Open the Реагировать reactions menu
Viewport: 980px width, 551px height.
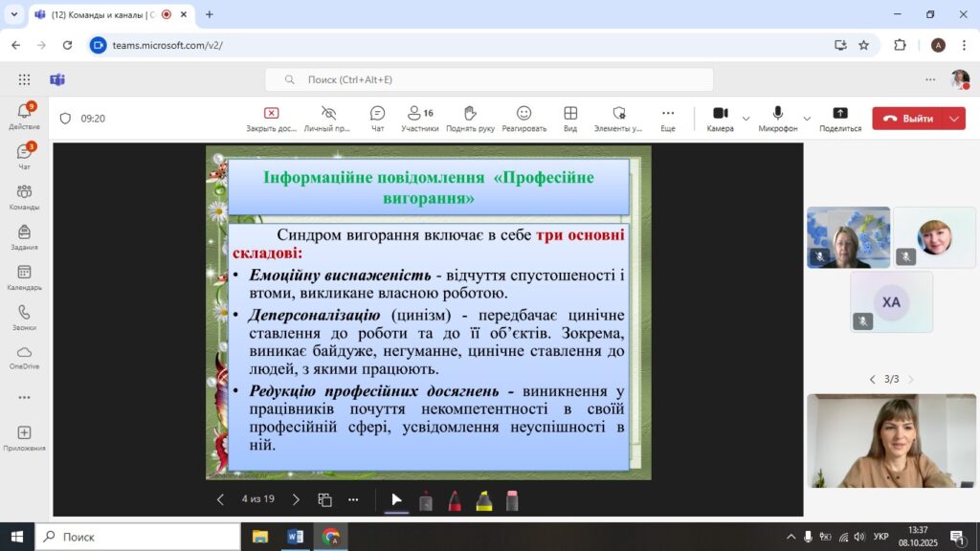click(523, 118)
